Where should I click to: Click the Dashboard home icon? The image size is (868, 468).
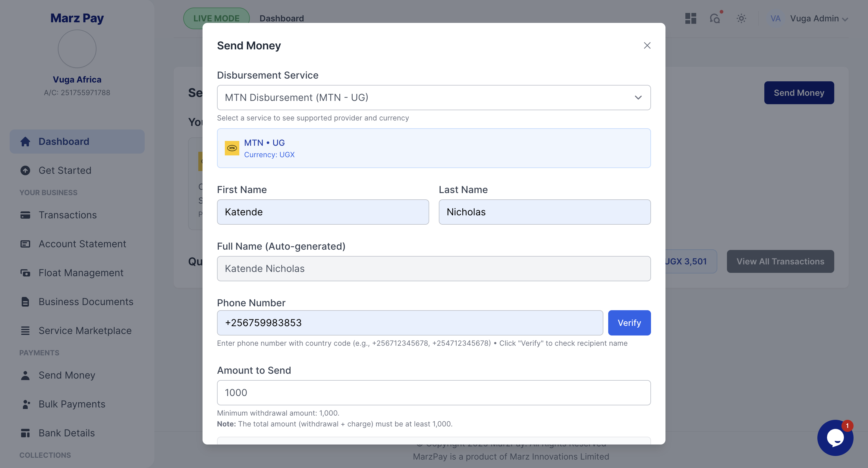tap(25, 142)
